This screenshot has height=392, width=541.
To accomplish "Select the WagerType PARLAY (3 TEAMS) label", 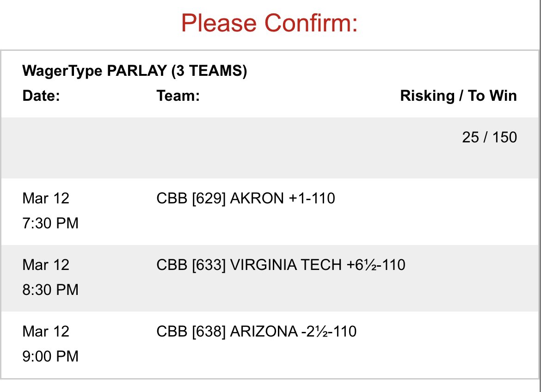I will click(x=135, y=71).
